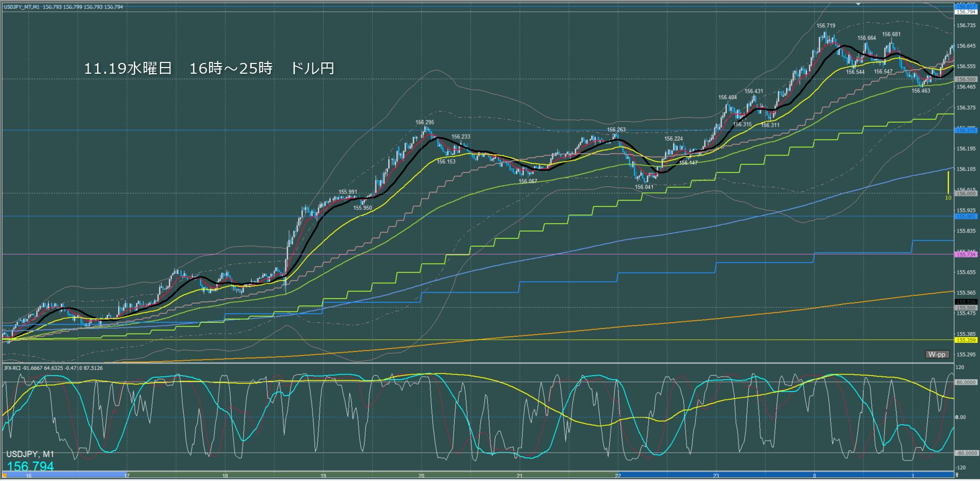Click the blue 156.275 price level label

tap(966, 130)
